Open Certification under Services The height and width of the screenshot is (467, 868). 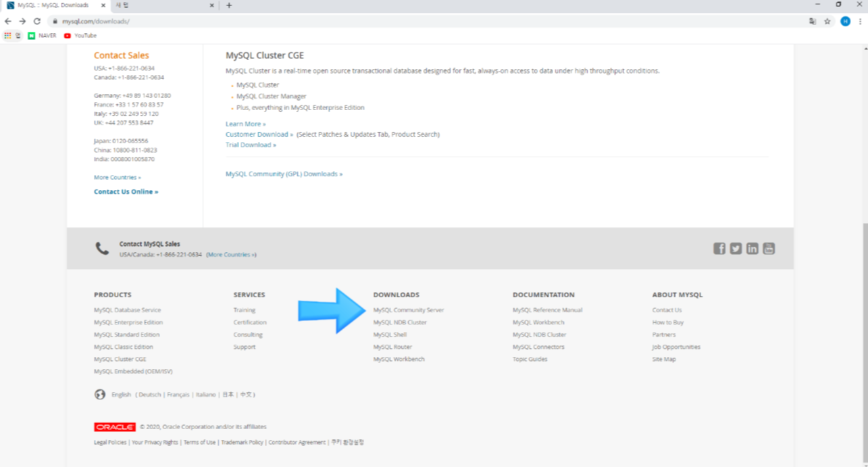tap(250, 322)
